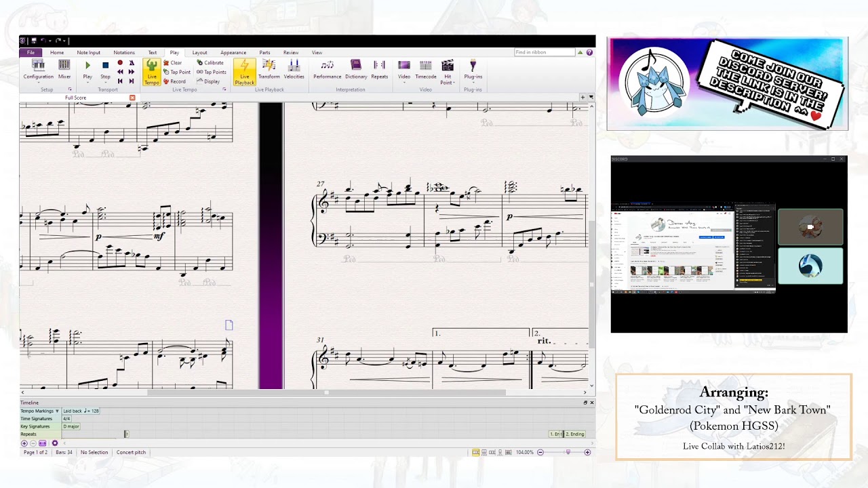The image size is (868, 488).
Task: Click the Live Tempo Record button
Action: click(174, 81)
